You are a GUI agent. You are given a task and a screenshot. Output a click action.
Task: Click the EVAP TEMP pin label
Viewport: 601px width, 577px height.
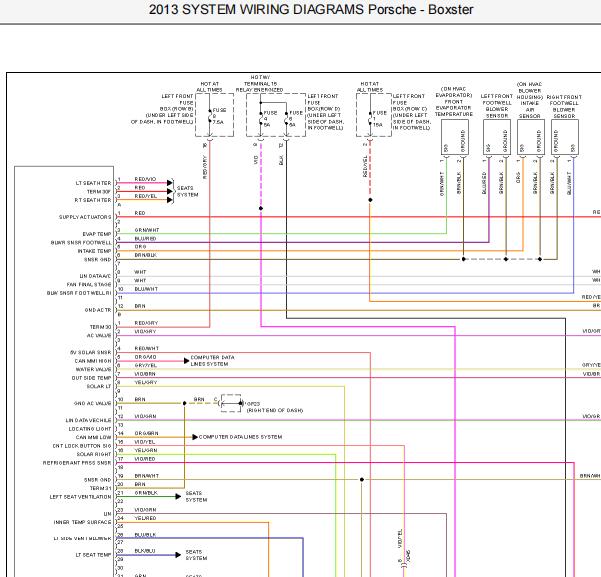97,234
